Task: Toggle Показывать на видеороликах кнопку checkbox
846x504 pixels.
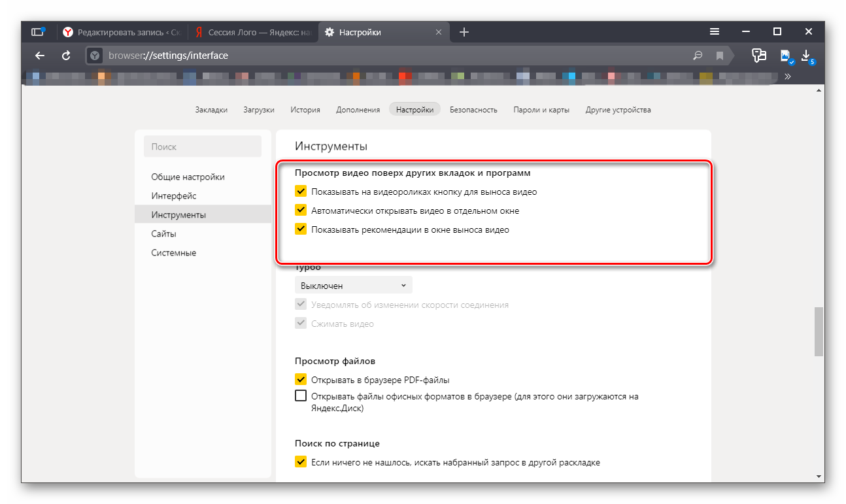Action: 301,192
